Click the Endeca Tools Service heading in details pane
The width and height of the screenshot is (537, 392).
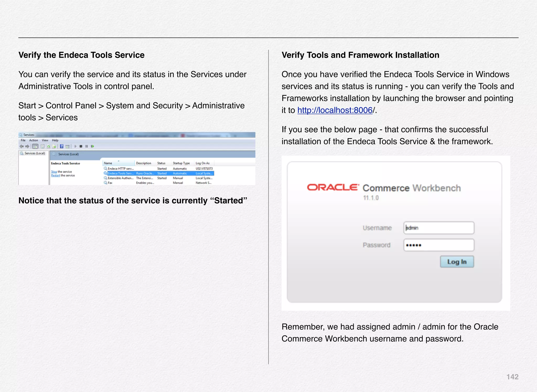pyautogui.click(x=66, y=163)
